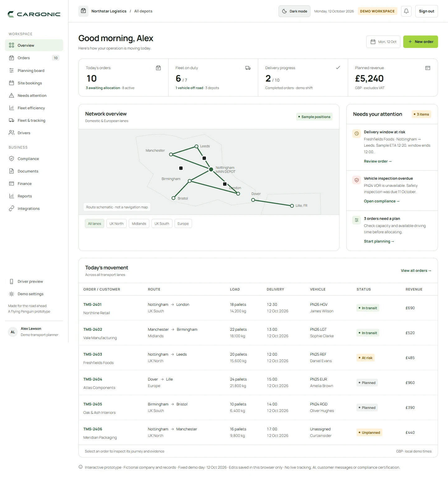Filter map by Midlands
Viewport: 448px width, 483px height.
[x=139, y=224]
